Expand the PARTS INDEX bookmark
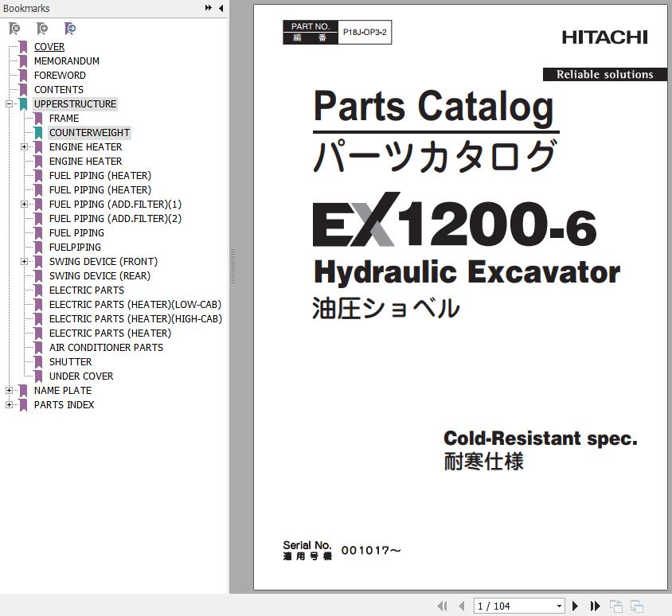The height and width of the screenshot is (616, 672). tap(9, 405)
